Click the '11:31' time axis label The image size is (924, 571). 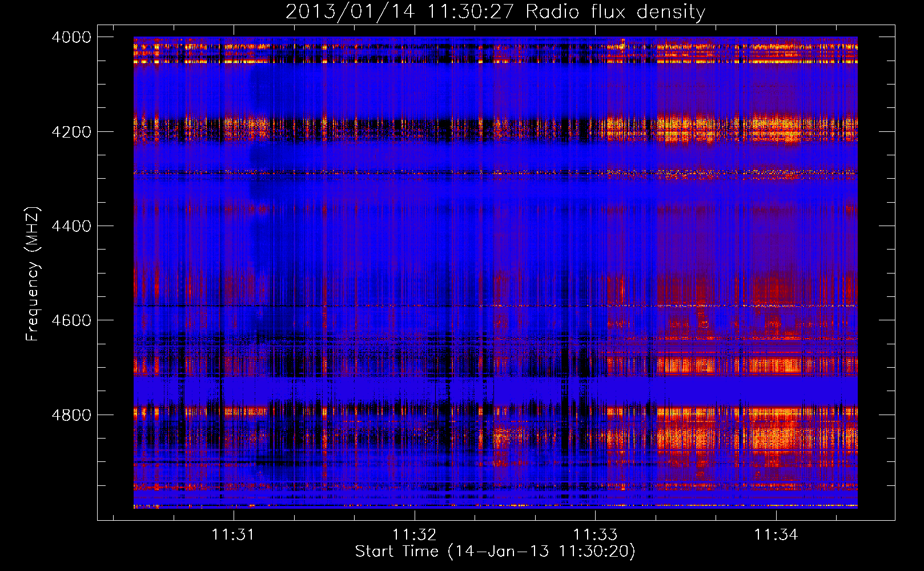click(232, 534)
